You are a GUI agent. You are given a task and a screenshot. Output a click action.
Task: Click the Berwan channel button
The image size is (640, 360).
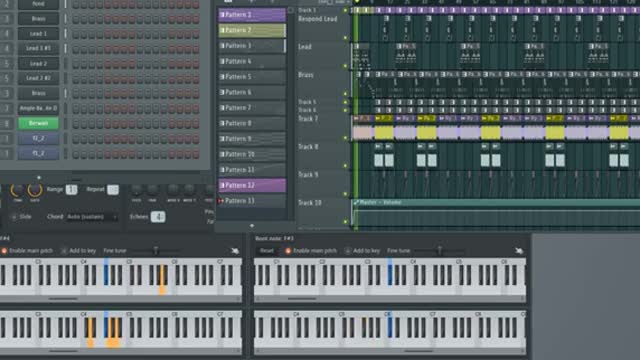pyautogui.click(x=38, y=123)
